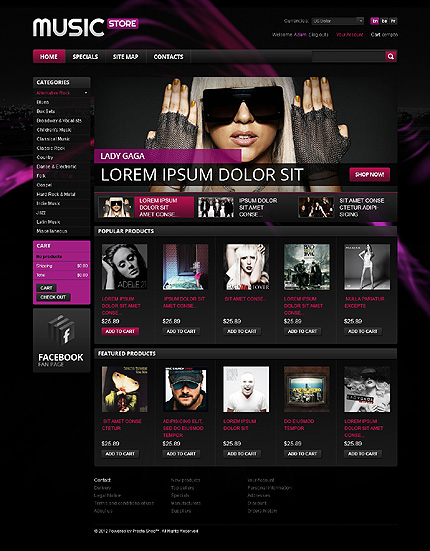Viewport: 430px width, 551px height.
Task: Open the Facebook Fan Page cube icon
Action: tap(61, 330)
